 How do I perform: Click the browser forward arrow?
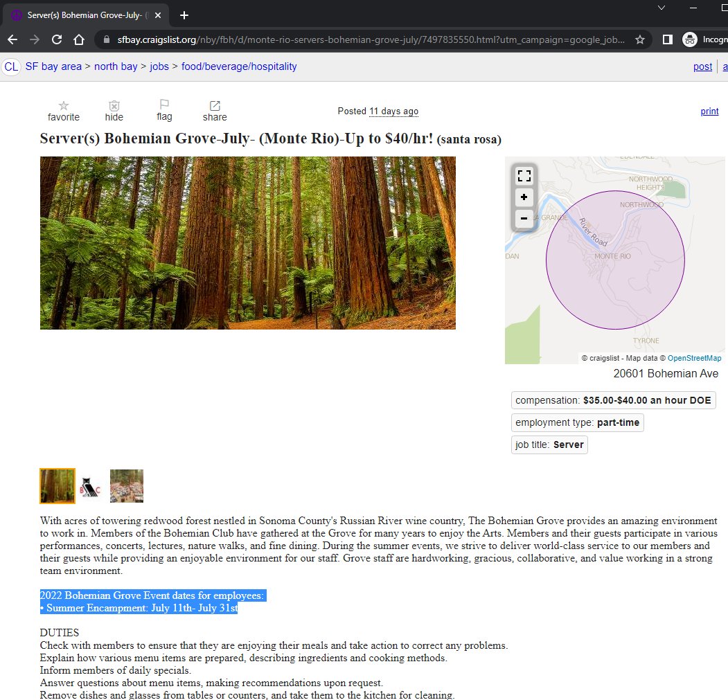[x=35, y=40]
